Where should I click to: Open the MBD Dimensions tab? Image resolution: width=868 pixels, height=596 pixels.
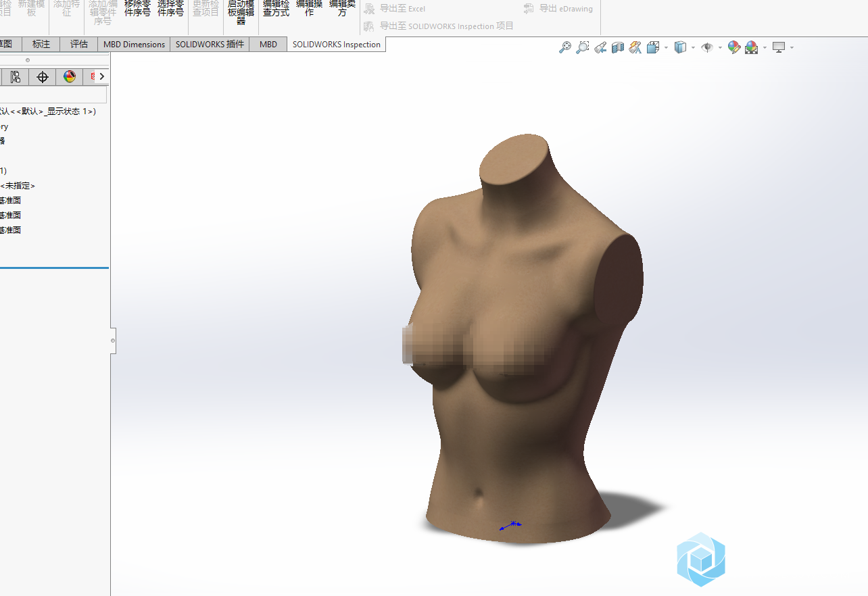pos(134,44)
